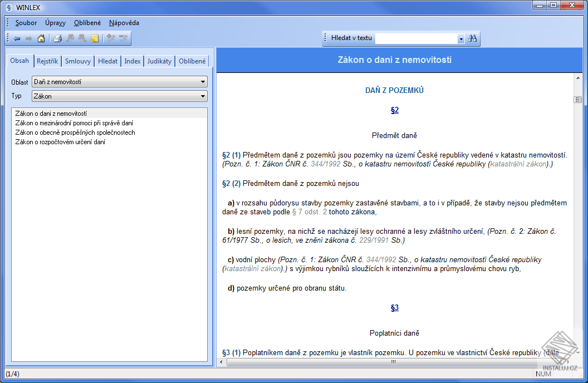Open the 229/1991 law reference link
The width and height of the screenshot is (588, 383).
(374, 240)
